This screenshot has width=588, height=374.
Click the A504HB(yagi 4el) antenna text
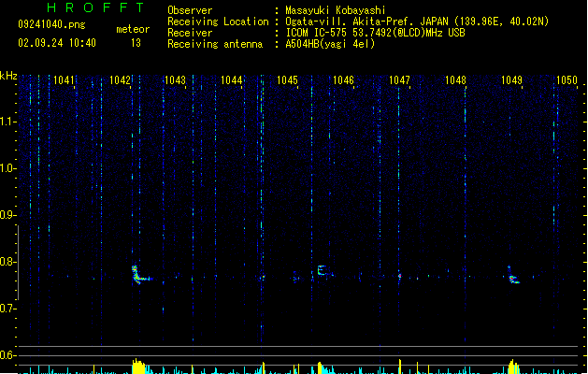[330, 44]
